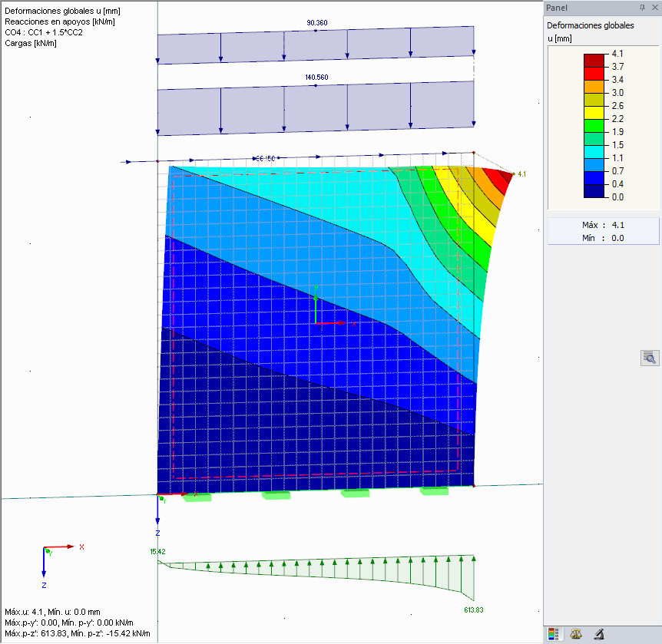The image size is (662, 644).
Task: Click the 'Máx.p-z': 613.83' summary line
Action: [x=78, y=633]
